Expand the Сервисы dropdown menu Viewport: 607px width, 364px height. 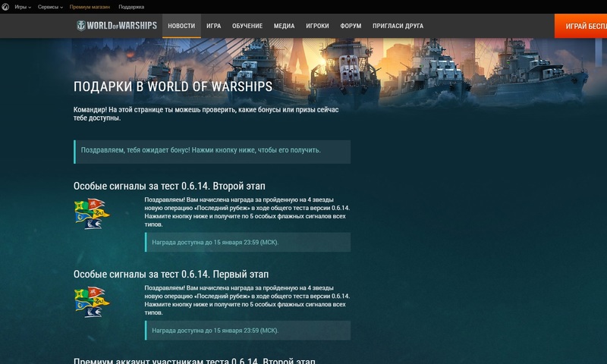click(50, 7)
